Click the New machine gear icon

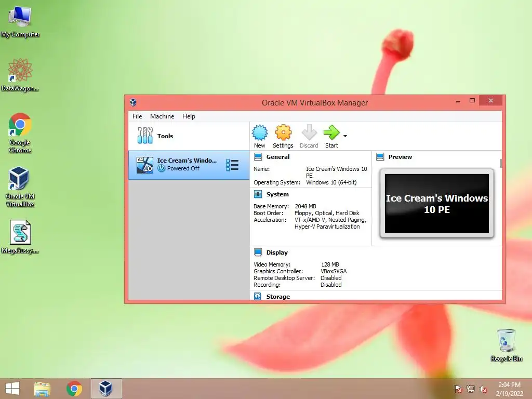[x=260, y=132]
